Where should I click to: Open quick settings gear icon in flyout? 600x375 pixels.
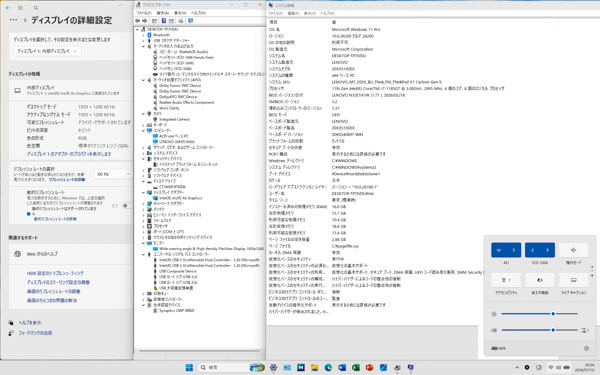click(x=586, y=348)
